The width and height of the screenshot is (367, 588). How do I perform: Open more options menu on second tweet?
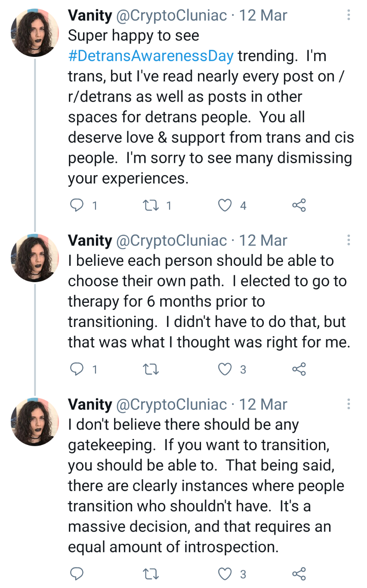point(348,240)
